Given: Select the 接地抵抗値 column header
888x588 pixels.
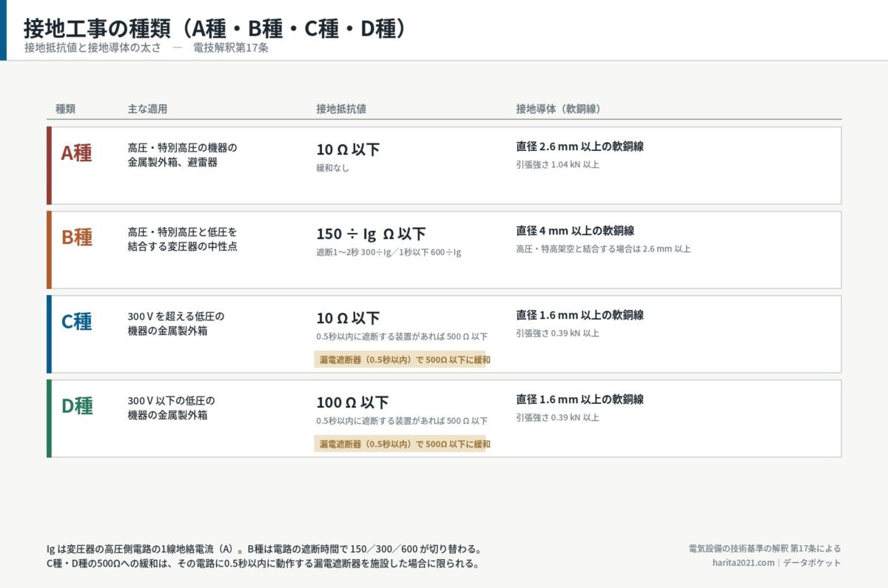Looking at the screenshot, I should (341, 109).
